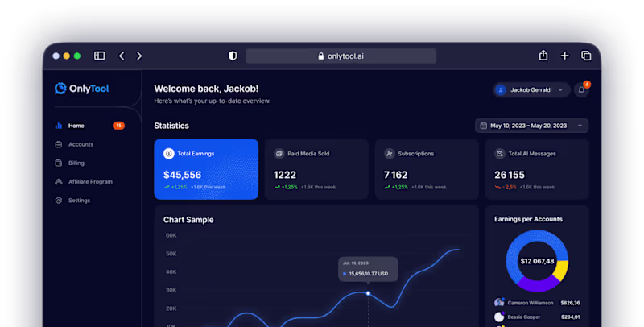The height and width of the screenshot is (327, 644).
Task: Click the Total Earnings coin icon
Action: click(169, 154)
